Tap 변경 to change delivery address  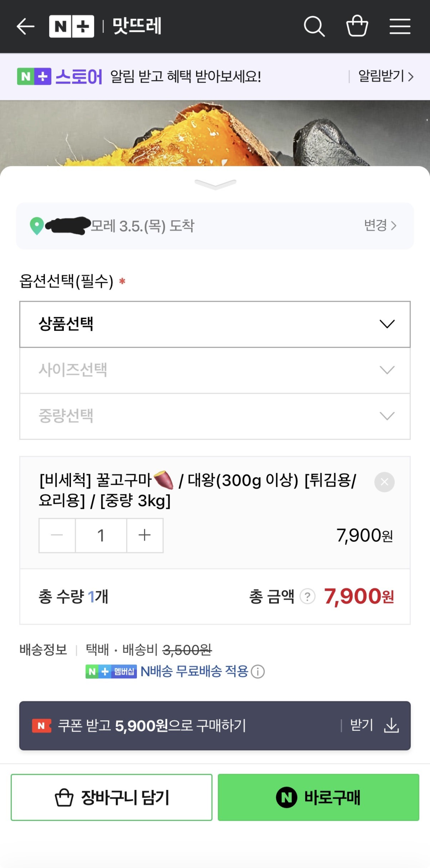coord(380,225)
